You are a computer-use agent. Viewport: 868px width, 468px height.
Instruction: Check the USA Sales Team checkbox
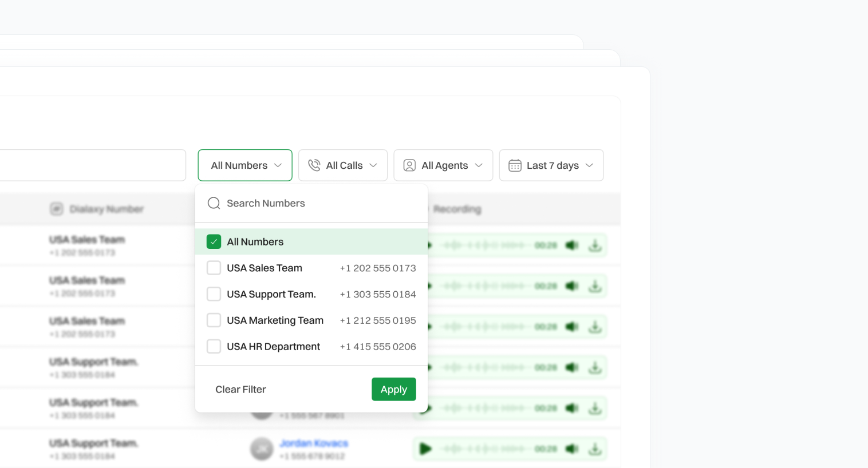214,268
